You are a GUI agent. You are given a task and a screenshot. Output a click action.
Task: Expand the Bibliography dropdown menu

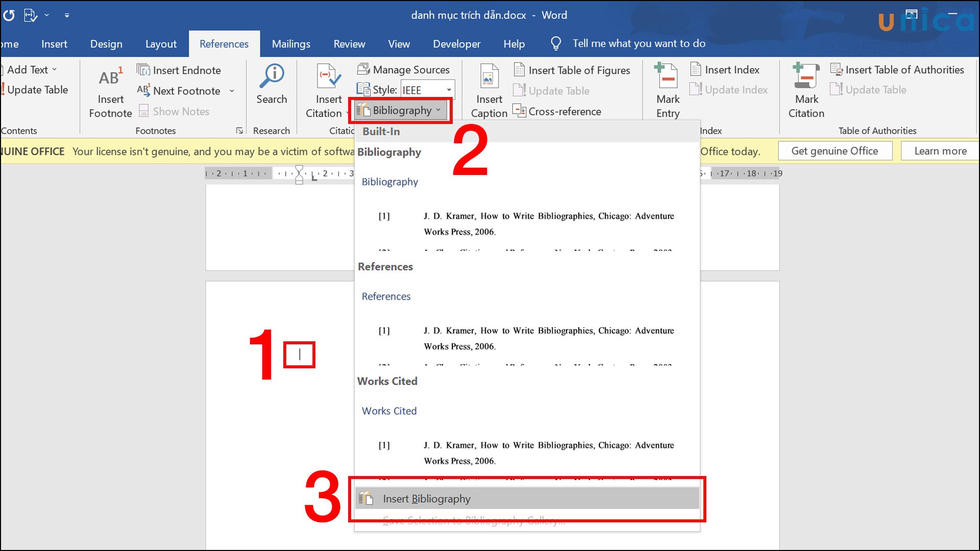point(401,110)
